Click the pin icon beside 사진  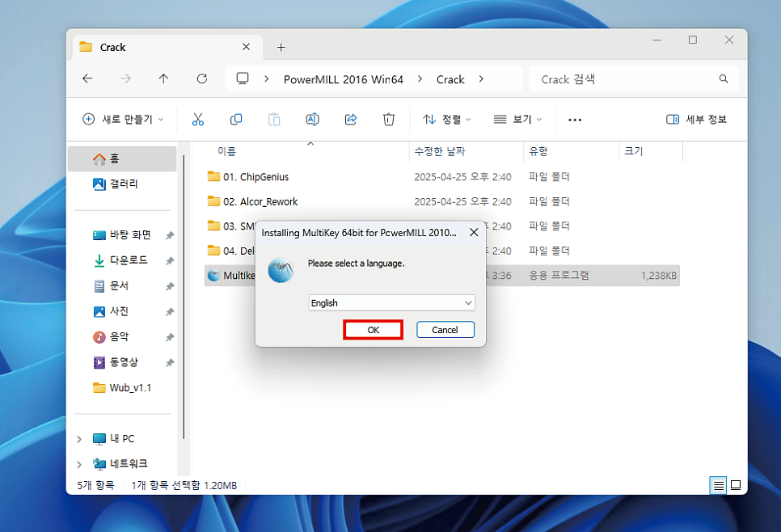[x=170, y=312]
